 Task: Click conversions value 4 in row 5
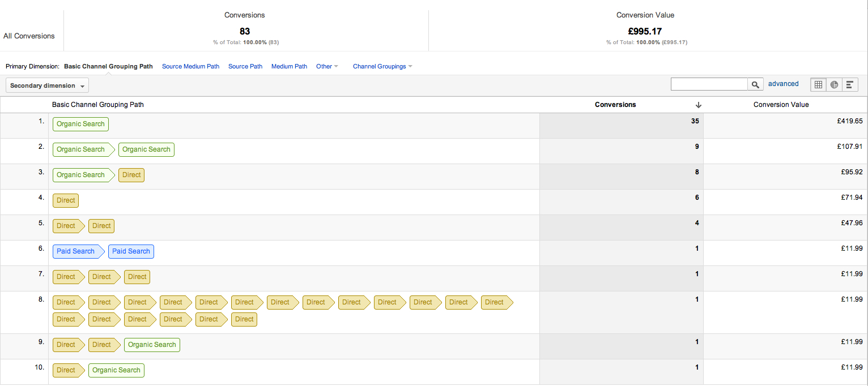697,223
